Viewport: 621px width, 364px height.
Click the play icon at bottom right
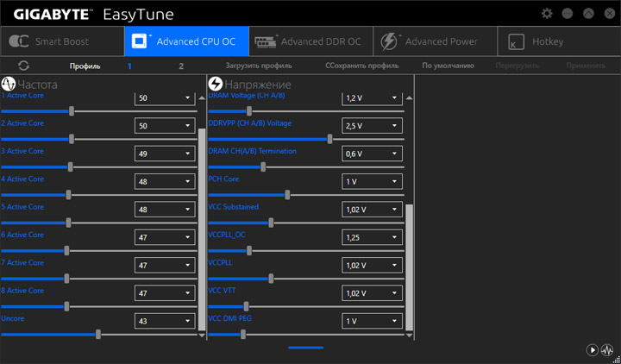[x=593, y=349]
